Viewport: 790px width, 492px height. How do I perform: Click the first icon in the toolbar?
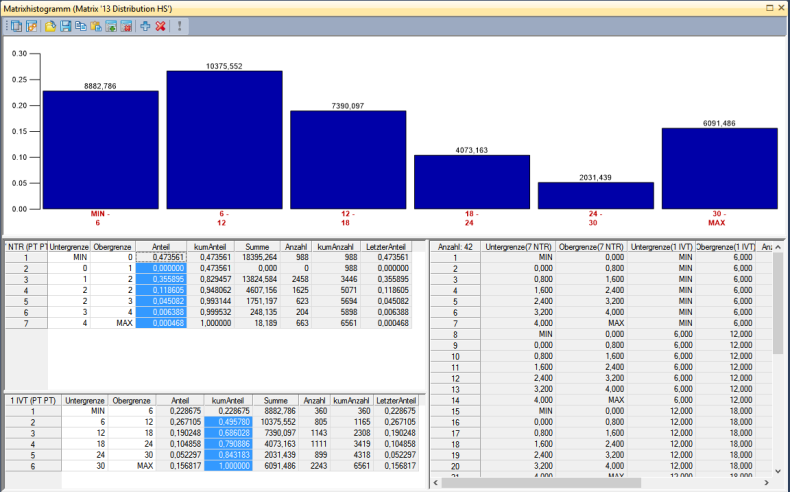[17, 25]
